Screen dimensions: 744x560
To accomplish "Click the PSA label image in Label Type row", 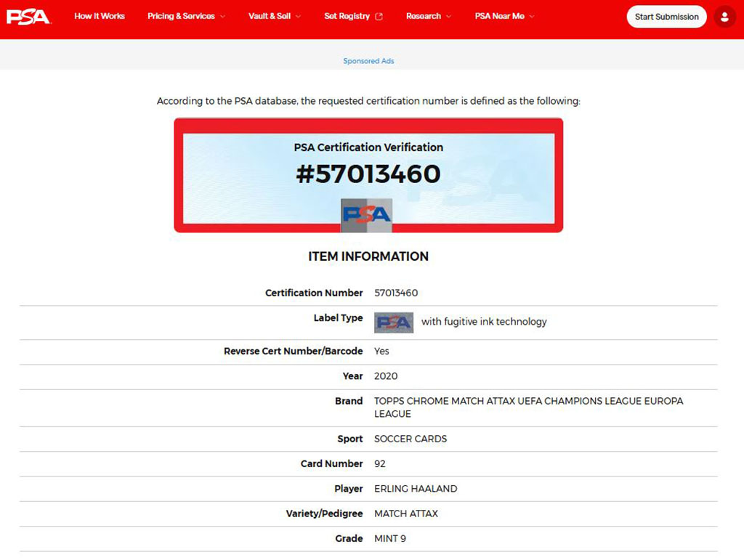I will coord(394,322).
